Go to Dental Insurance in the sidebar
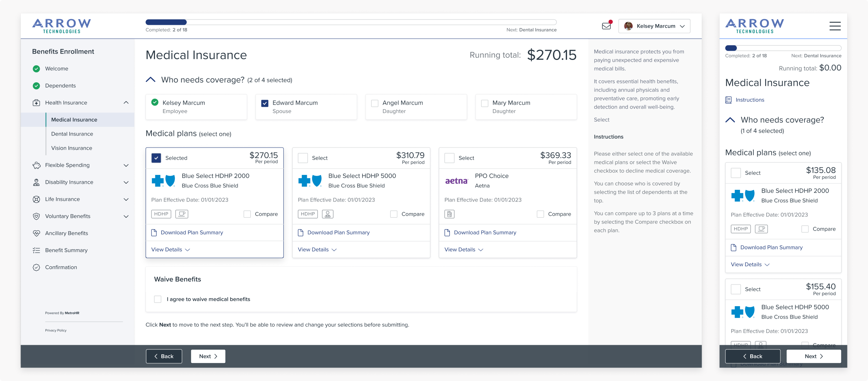 [72, 134]
